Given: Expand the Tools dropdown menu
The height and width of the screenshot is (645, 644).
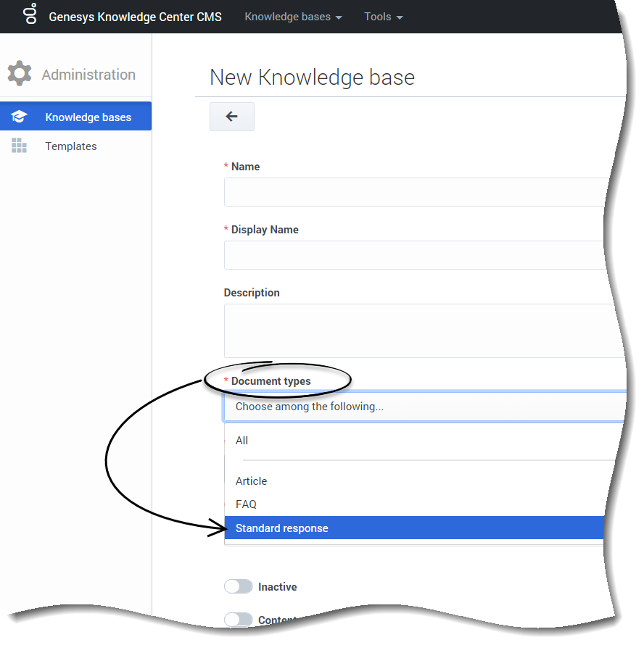Looking at the screenshot, I should [x=383, y=17].
